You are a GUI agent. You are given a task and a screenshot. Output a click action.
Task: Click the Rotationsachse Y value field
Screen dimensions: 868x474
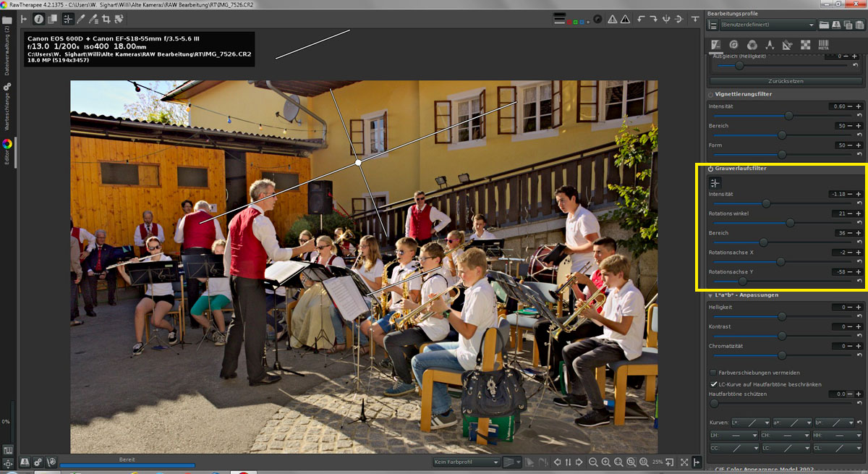(838, 272)
